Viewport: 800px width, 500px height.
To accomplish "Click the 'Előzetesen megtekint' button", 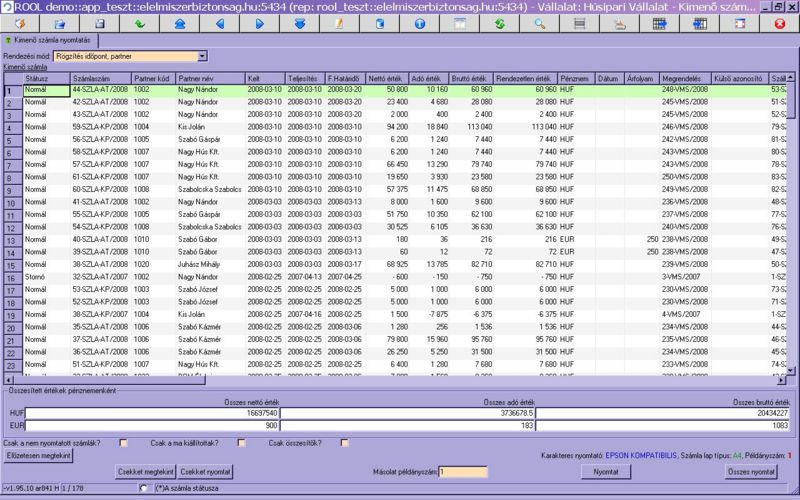I will pyautogui.click(x=39, y=456).
